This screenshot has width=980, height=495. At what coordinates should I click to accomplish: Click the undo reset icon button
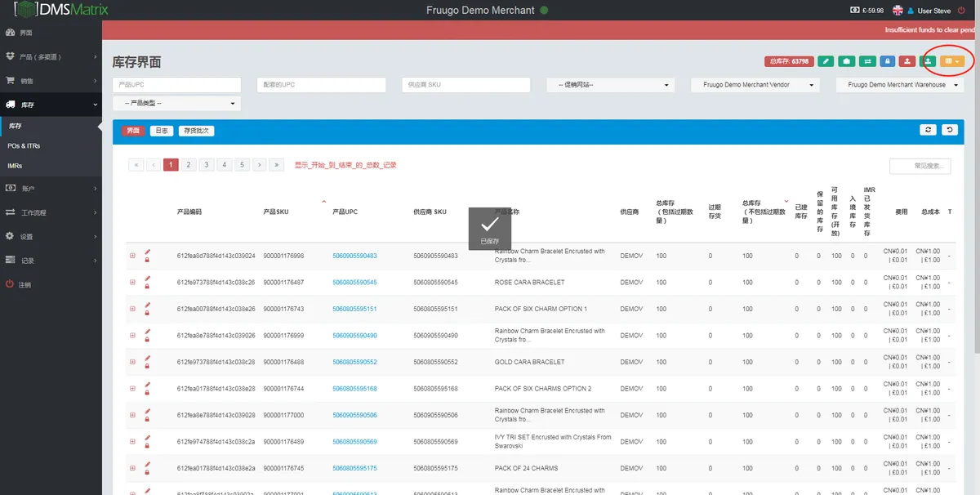(x=949, y=130)
